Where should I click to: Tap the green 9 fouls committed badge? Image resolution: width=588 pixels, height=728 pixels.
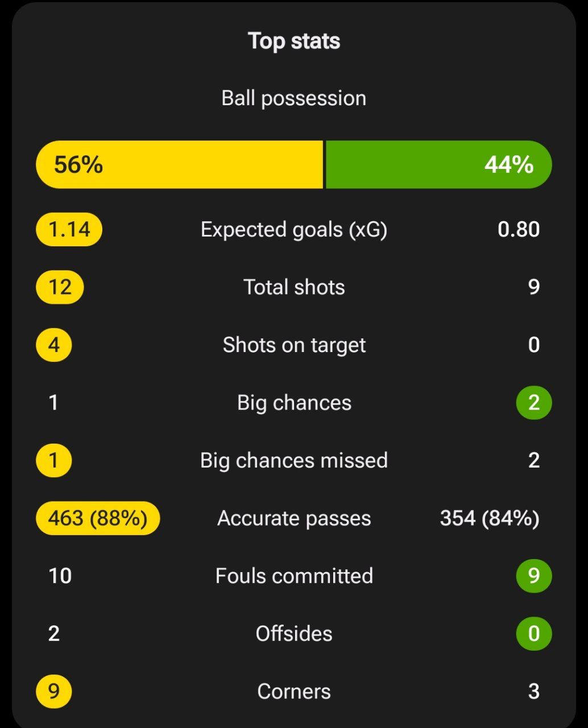coord(534,576)
